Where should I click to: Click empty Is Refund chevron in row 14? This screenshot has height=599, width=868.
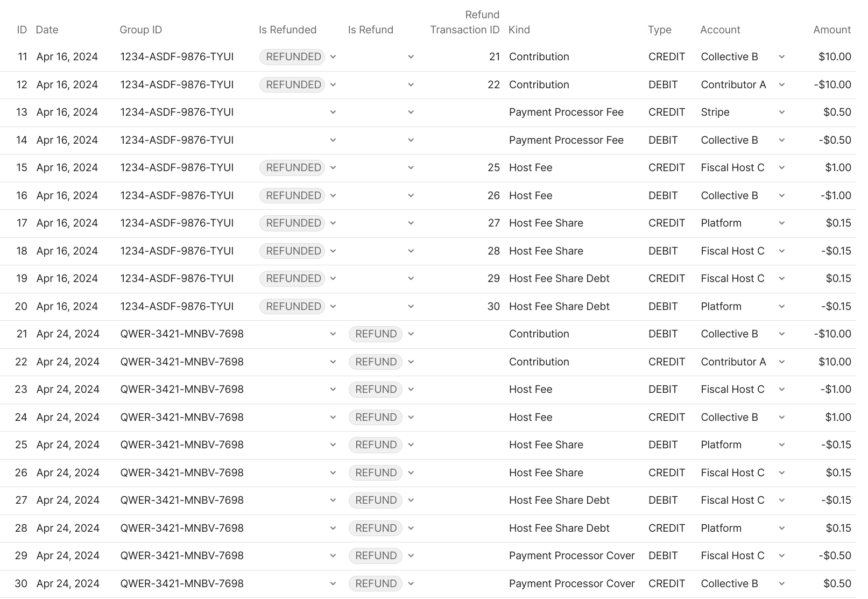point(411,140)
